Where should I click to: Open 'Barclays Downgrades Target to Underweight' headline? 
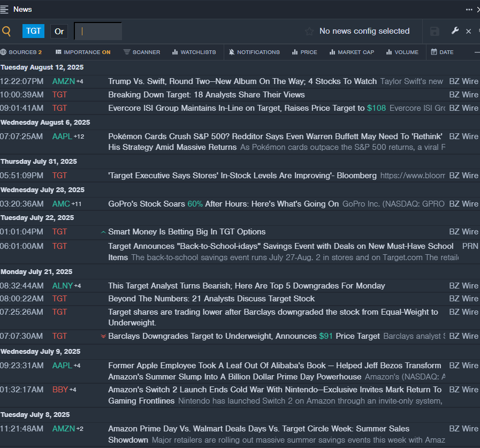click(244, 336)
